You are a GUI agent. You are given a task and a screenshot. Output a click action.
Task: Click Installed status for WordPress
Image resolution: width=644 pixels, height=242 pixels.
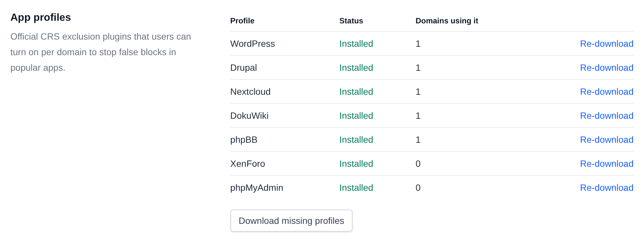(x=356, y=44)
